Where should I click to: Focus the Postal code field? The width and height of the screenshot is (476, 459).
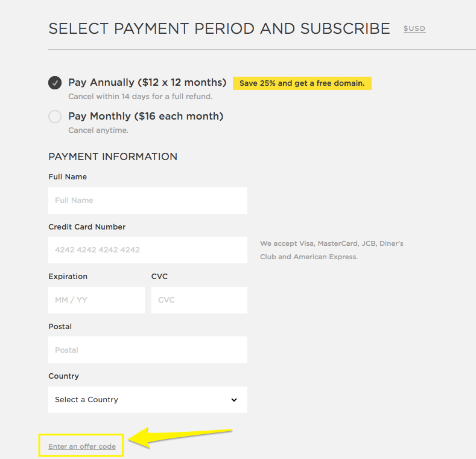point(147,350)
